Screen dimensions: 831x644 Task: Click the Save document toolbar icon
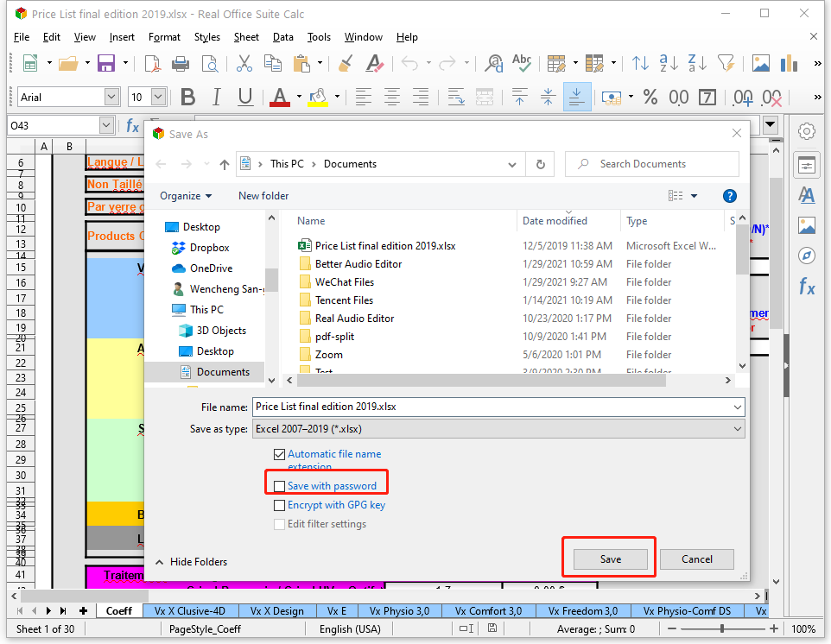point(106,63)
